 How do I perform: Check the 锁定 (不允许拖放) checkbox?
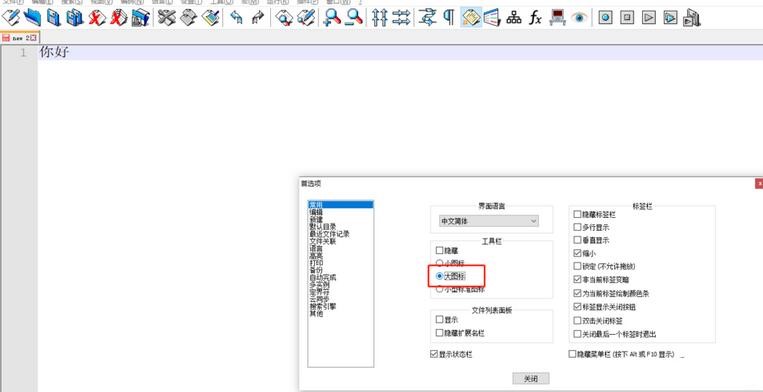[x=578, y=266]
